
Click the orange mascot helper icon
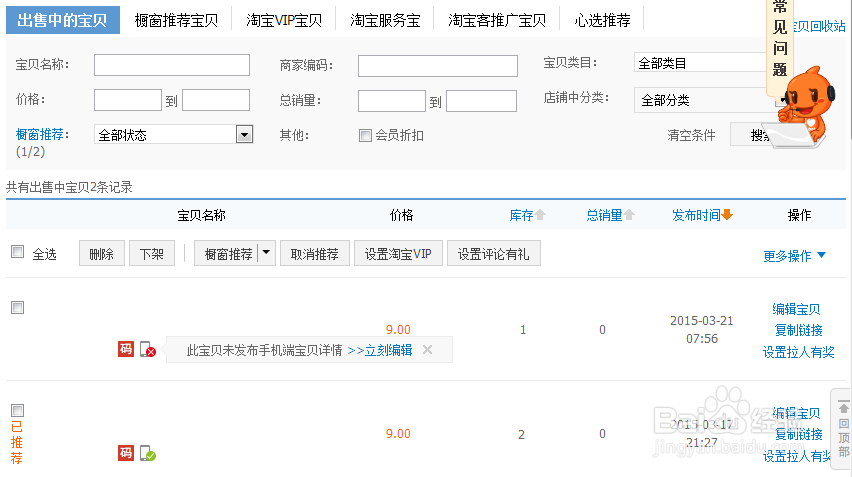click(806, 106)
